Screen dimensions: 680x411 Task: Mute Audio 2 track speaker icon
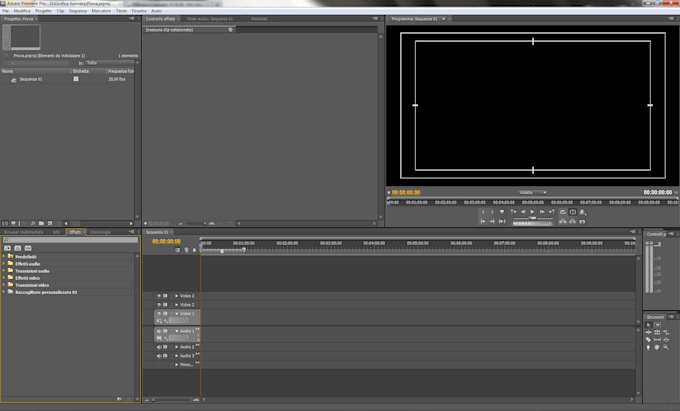point(159,347)
